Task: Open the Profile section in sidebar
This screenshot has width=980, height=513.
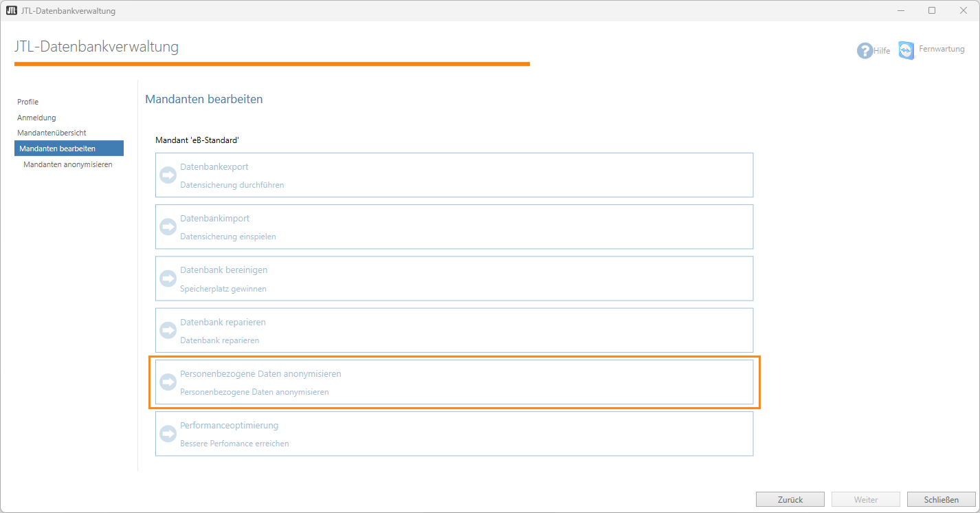Action: pyautogui.click(x=28, y=102)
